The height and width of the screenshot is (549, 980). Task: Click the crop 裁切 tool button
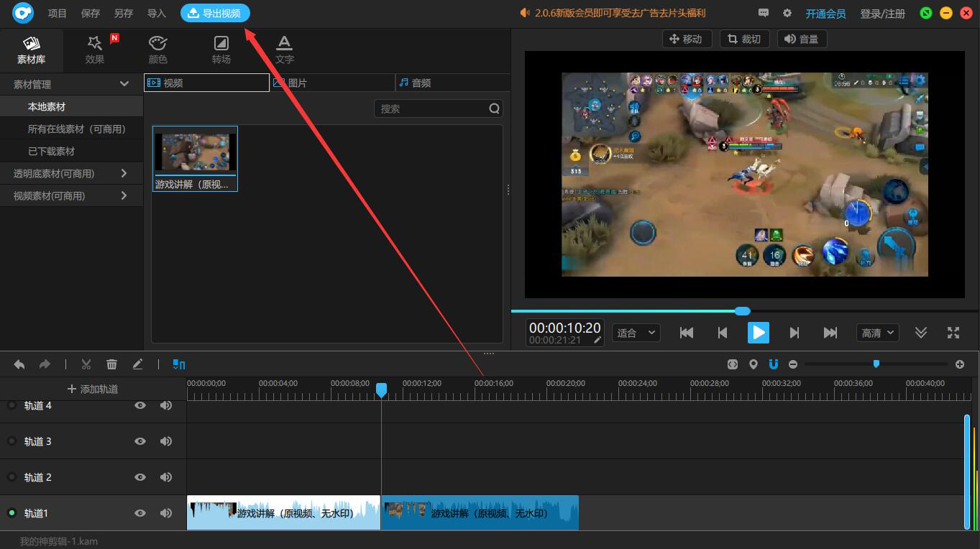point(744,39)
